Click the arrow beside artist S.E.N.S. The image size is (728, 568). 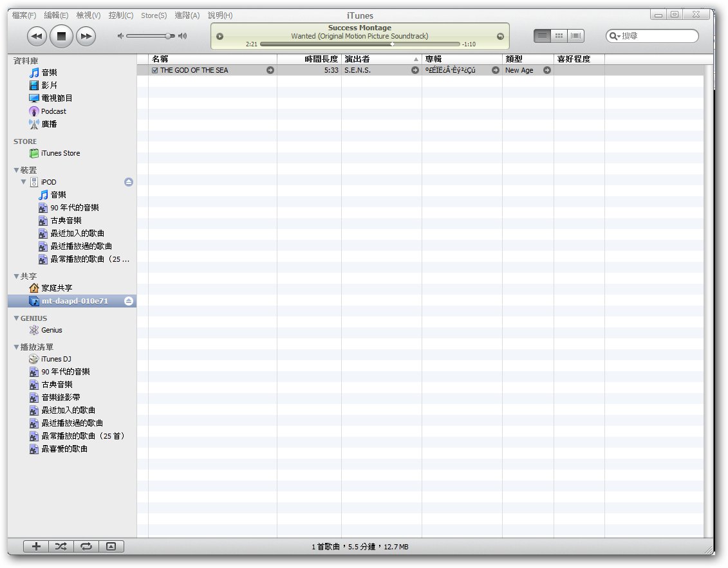click(x=415, y=70)
